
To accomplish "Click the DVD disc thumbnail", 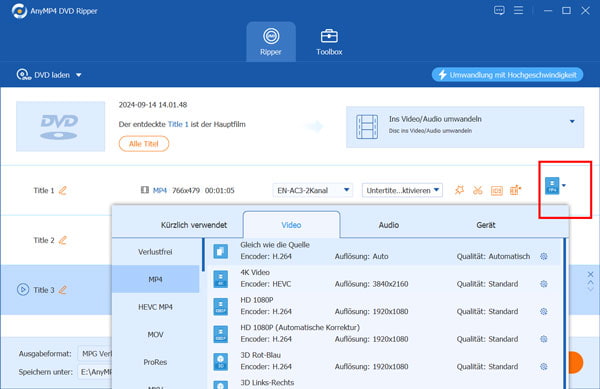I will tap(60, 126).
